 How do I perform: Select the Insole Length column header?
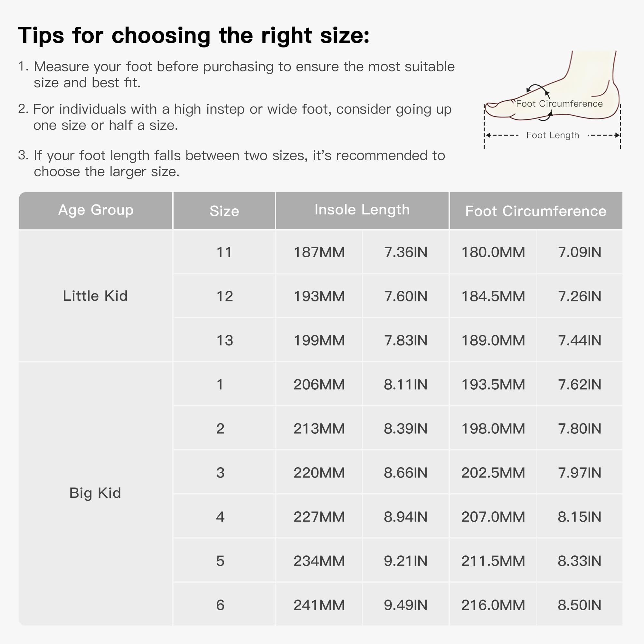point(362,210)
